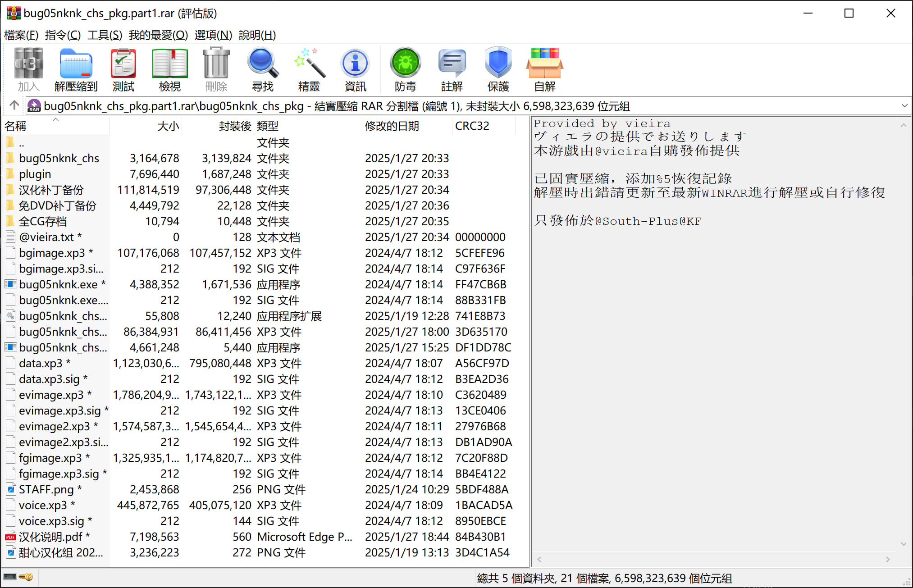
Task: Sort the list by the 名稱 column header
Action: [16, 126]
